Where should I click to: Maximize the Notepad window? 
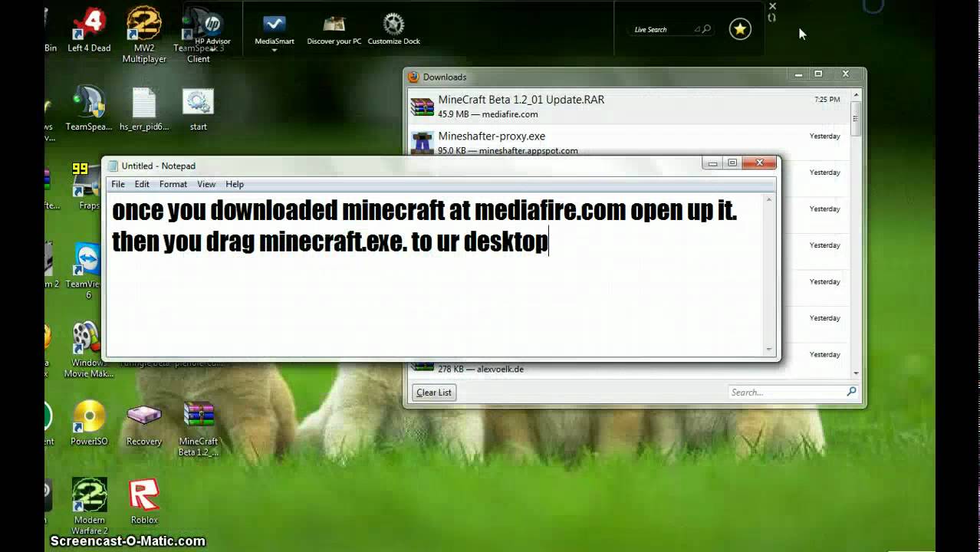click(732, 163)
